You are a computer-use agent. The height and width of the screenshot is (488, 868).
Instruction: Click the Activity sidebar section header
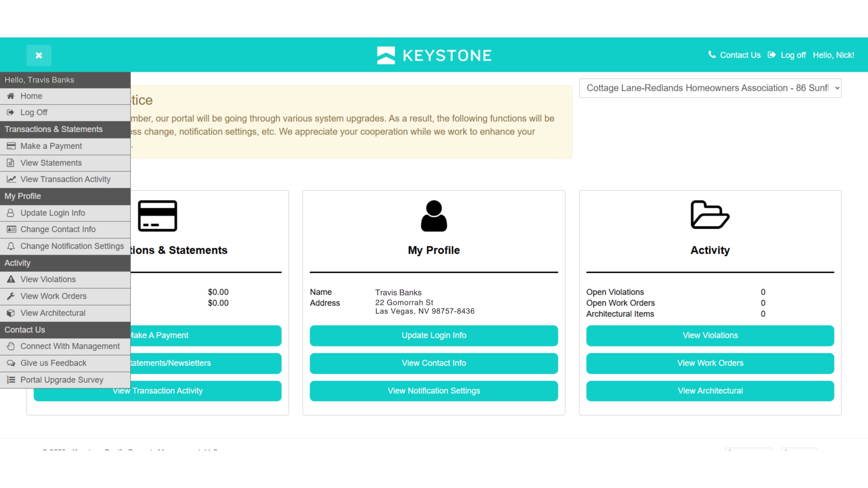point(65,263)
